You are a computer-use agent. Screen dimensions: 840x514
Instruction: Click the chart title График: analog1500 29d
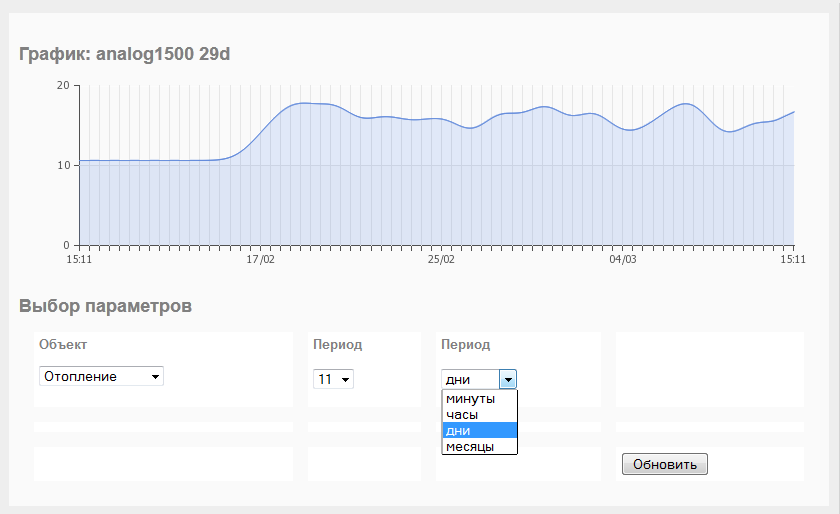[124, 54]
